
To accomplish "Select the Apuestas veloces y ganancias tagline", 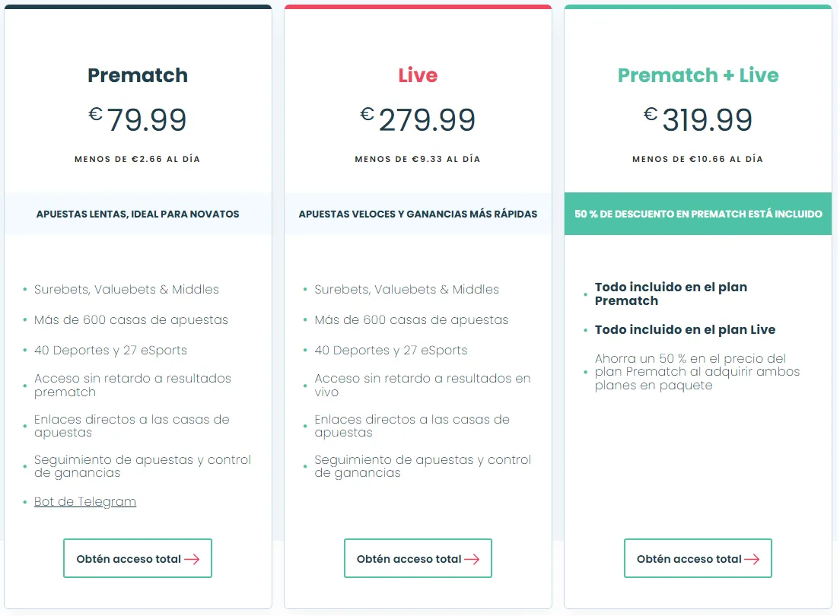I will [x=418, y=214].
